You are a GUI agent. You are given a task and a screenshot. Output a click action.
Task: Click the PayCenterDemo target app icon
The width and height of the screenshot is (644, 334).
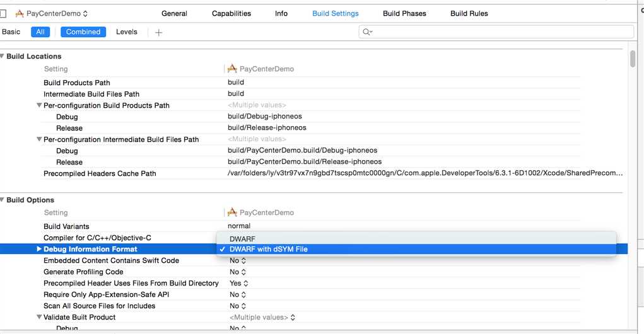[20, 13]
